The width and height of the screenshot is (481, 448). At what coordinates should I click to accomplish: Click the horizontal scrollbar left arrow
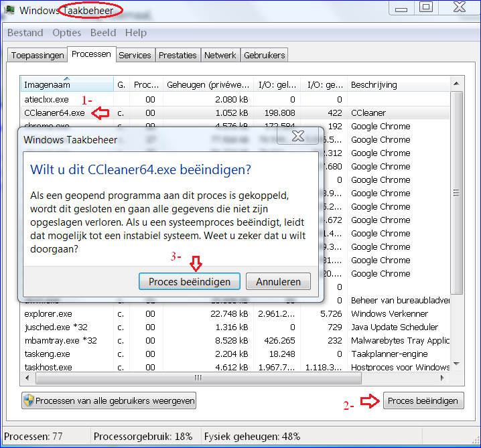27,378
